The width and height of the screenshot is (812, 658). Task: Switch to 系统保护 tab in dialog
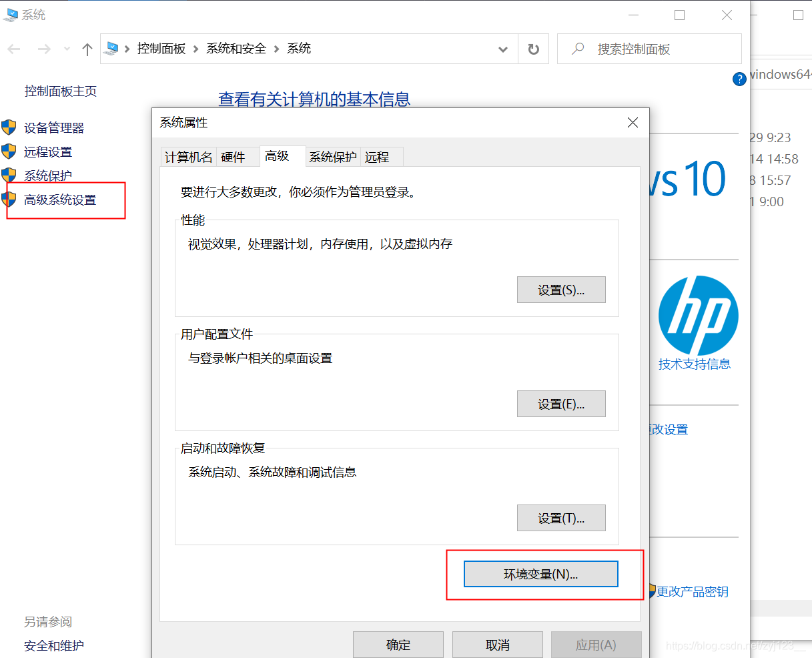pyautogui.click(x=333, y=157)
